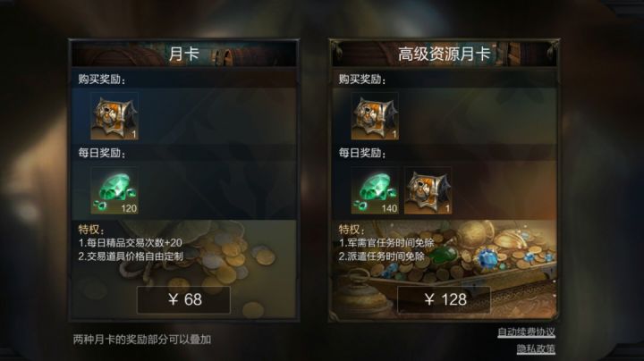Viewport: 644px width, 361px height.
Task: Click the 月卡 purchase reward chest icon
Action: tap(114, 116)
